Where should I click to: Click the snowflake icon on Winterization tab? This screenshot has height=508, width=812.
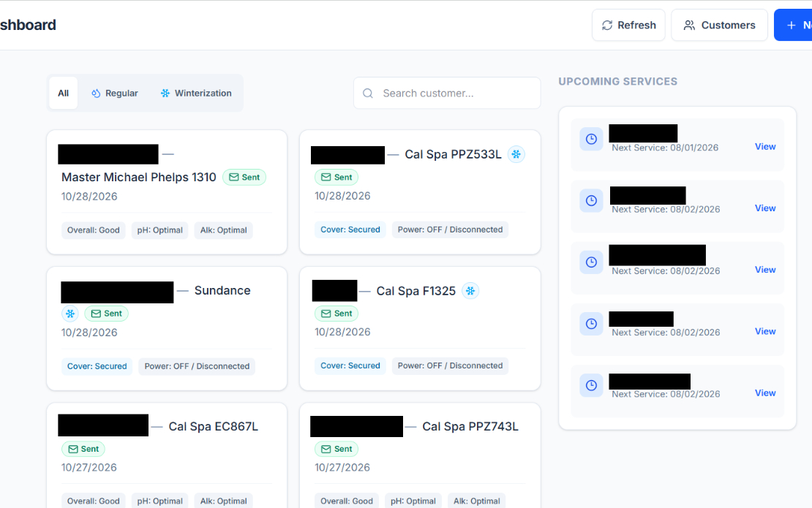pyautogui.click(x=165, y=93)
